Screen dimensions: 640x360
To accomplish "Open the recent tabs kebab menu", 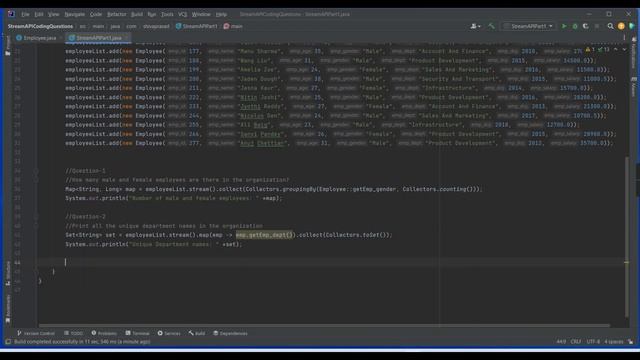I will [x=624, y=38].
